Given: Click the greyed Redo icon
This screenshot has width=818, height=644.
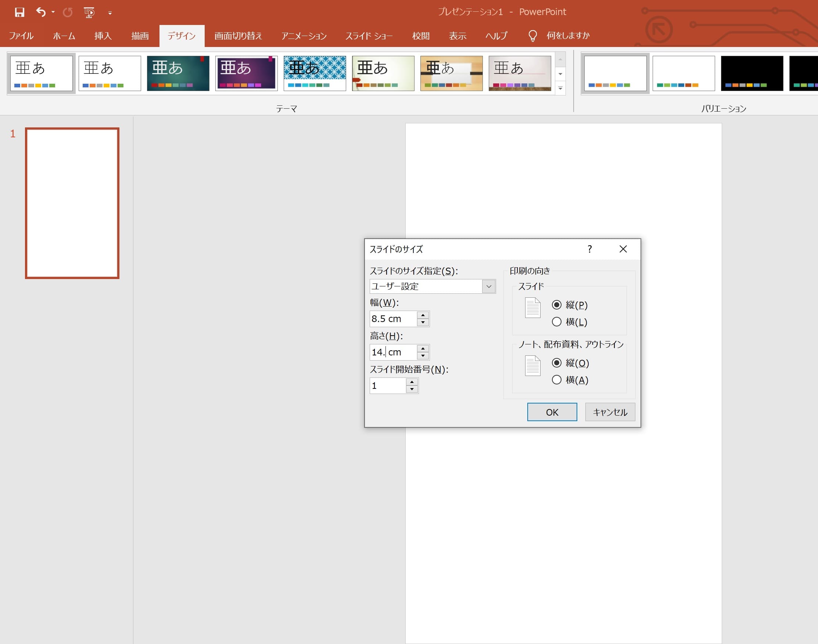Looking at the screenshot, I should click(68, 12).
